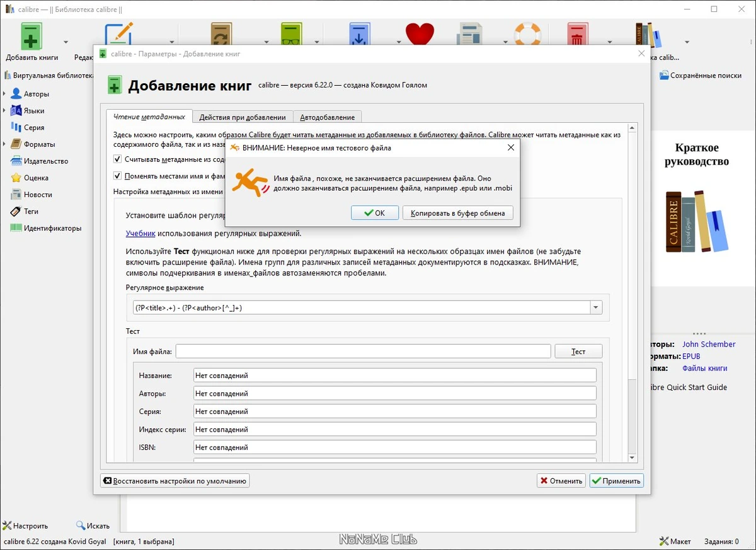The height and width of the screenshot is (550, 756).
Task: Open the EPUB format link
Action: 691,356
